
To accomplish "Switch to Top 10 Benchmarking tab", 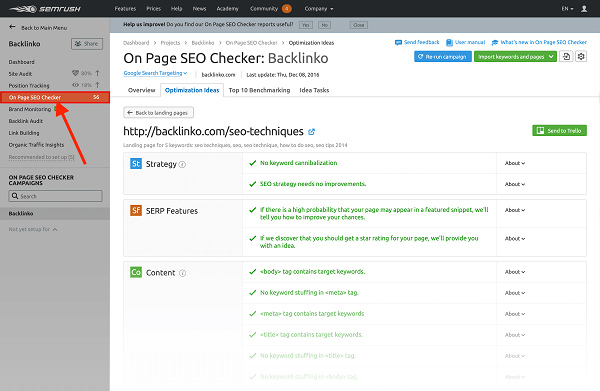I will pos(259,90).
